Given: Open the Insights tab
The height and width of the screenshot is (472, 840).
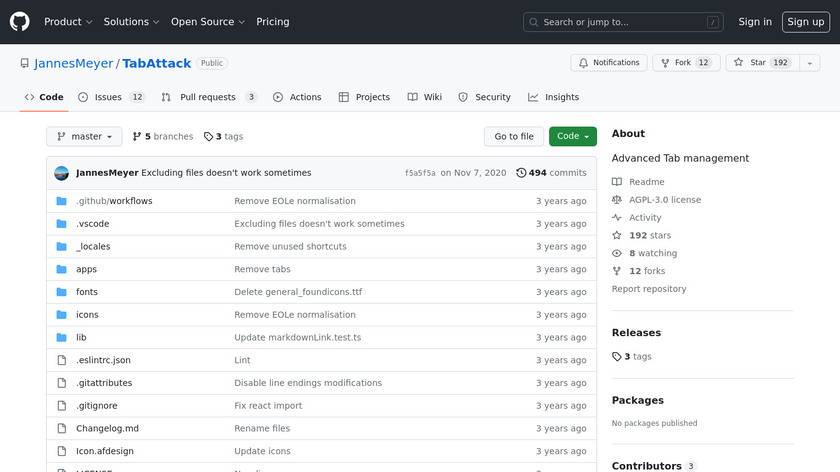Looking at the screenshot, I should click(553, 97).
